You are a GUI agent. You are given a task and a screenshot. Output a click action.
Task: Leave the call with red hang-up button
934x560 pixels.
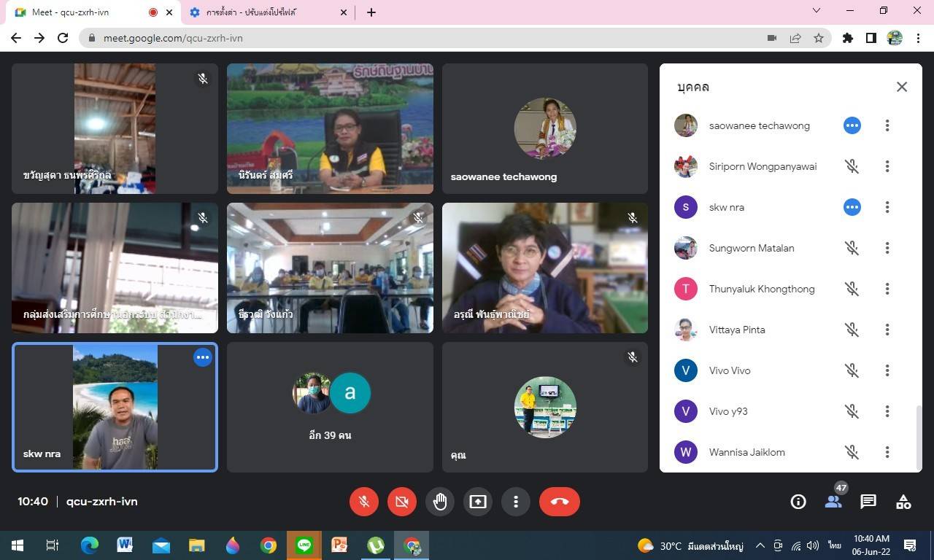tap(560, 502)
